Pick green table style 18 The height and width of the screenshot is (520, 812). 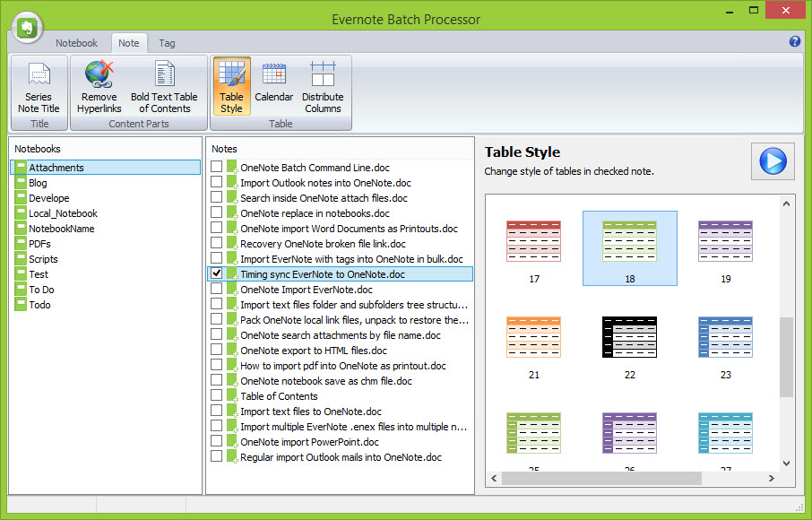coord(630,248)
